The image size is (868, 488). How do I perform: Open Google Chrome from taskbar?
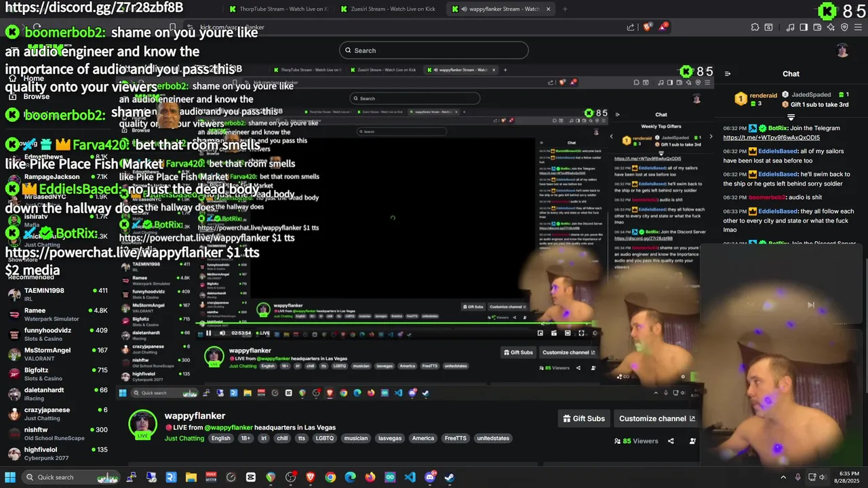(x=330, y=477)
